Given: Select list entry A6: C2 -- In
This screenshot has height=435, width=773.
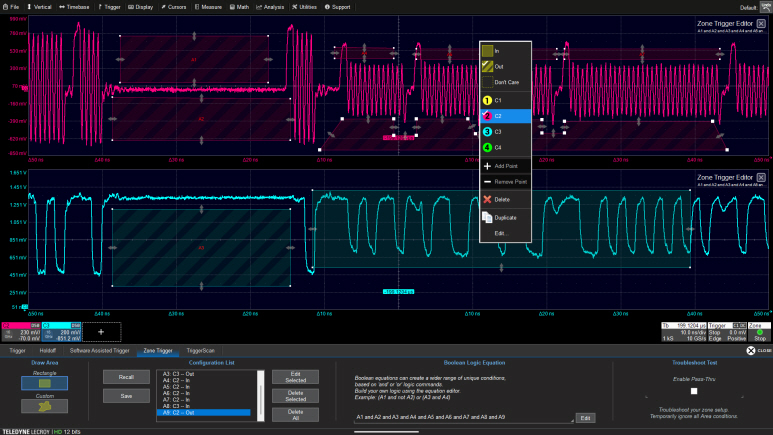Looking at the screenshot, I should (205, 393).
